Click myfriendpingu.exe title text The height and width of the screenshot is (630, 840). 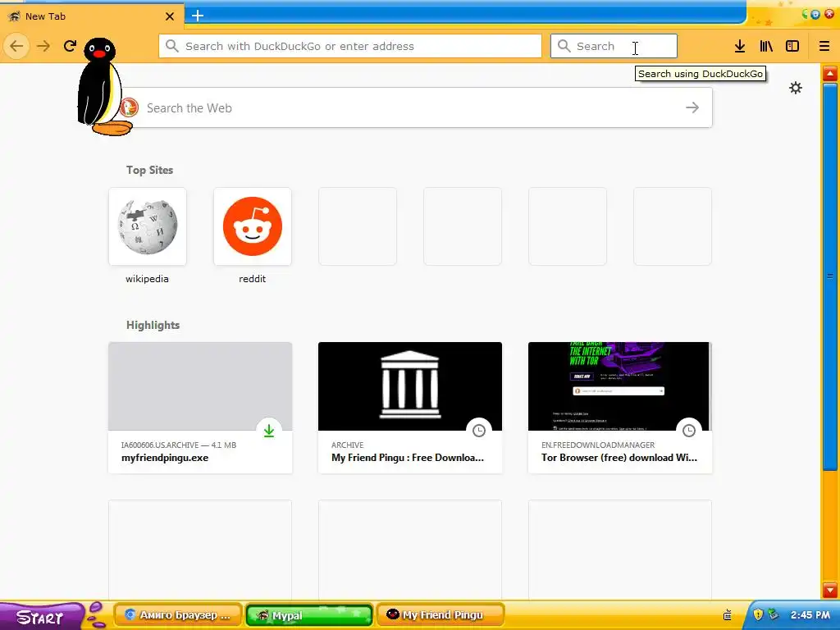164,458
